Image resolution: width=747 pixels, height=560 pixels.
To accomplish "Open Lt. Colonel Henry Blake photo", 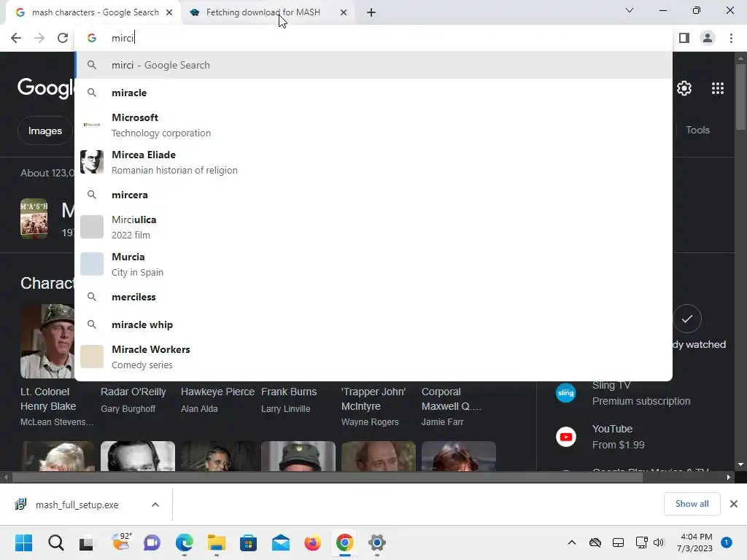I will 47,341.
